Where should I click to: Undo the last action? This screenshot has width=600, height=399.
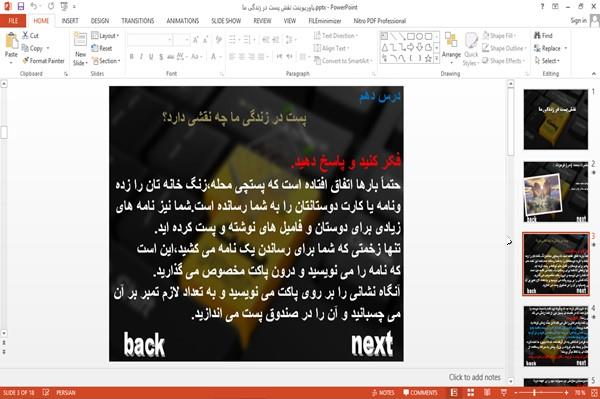tap(34, 7)
